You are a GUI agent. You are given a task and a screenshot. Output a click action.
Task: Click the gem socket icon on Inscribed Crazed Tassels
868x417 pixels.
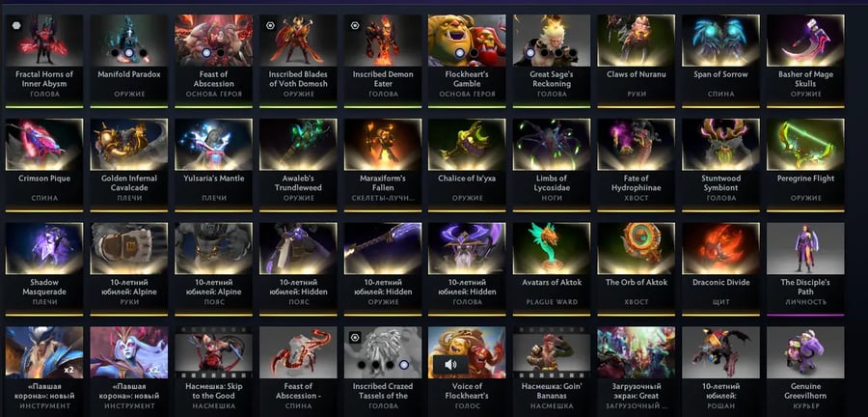point(355,337)
